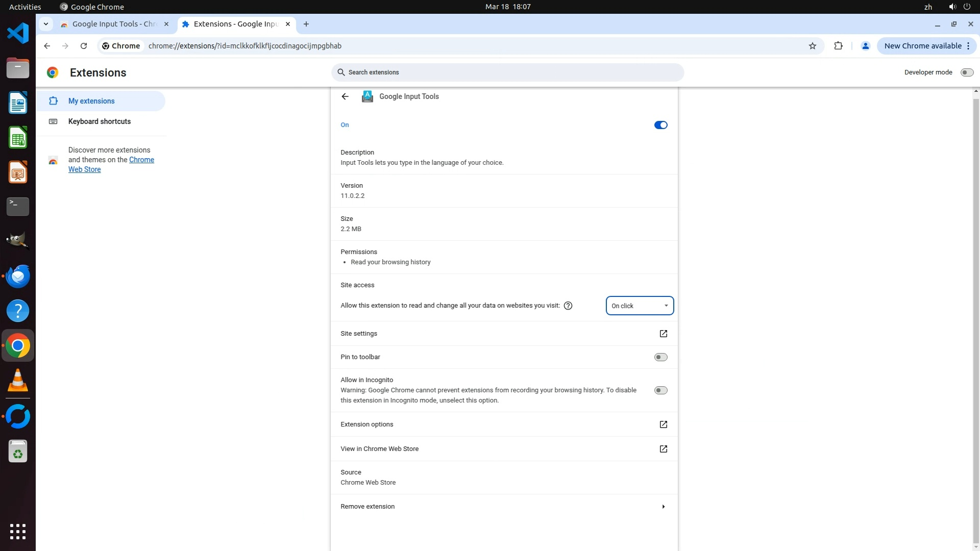Open Site settings external link icon
980x551 pixels.
(x=663, y=334)
